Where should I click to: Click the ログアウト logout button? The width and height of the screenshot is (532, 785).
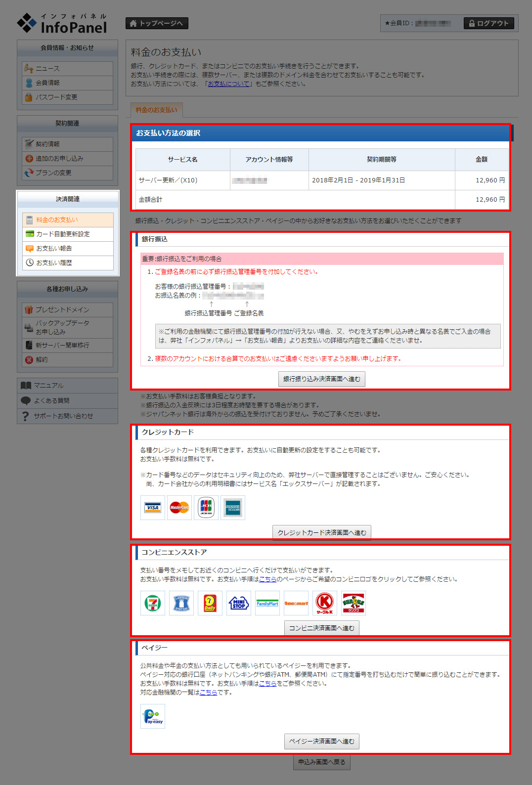(x=489, y=23)
